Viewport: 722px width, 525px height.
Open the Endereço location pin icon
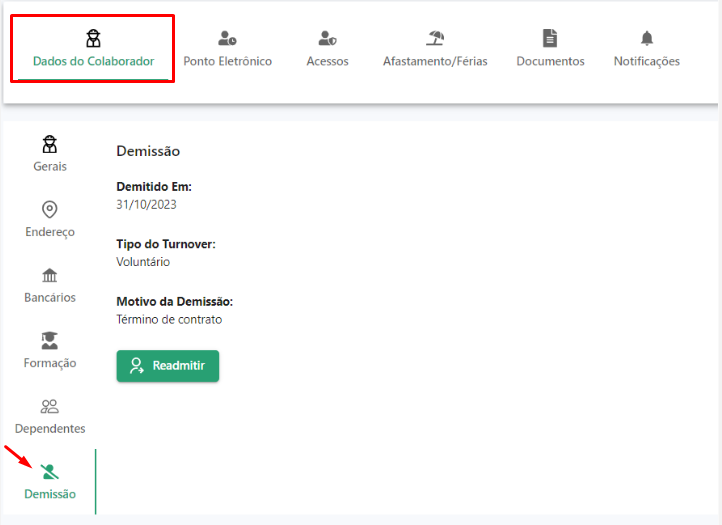(50, 210)
